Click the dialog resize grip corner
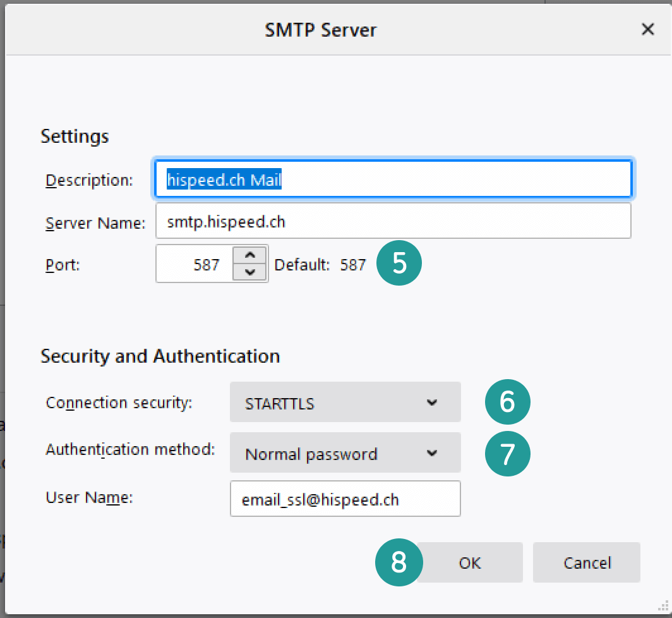The height and width of the screenshot is (618, 672). pos(663,605)
